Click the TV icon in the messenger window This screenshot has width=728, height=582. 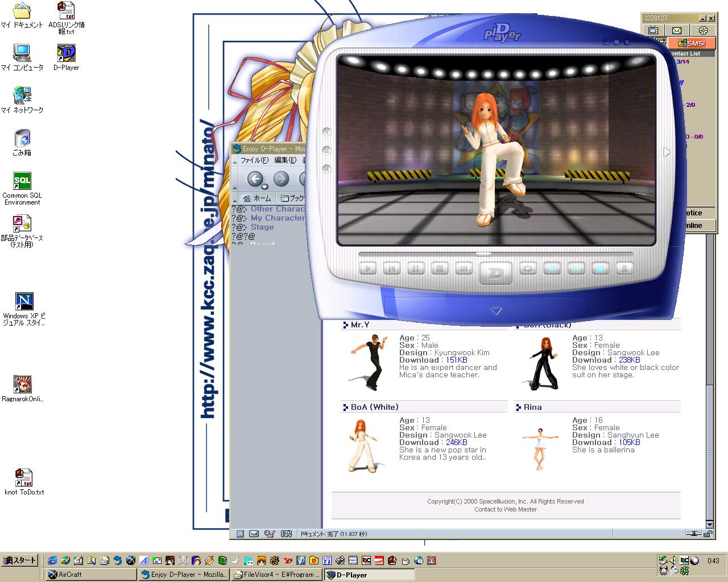point(653,30)
